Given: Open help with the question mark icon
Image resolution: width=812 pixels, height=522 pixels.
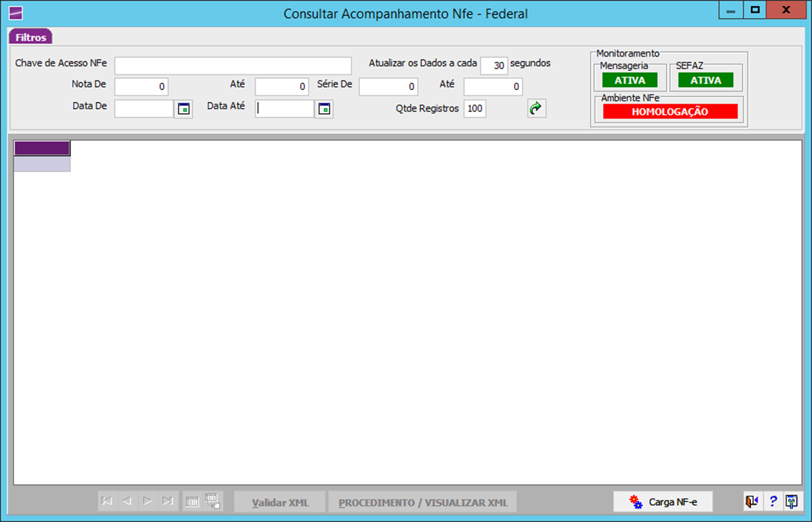Looking at the screenshot, I should click(x=773, y=501).
